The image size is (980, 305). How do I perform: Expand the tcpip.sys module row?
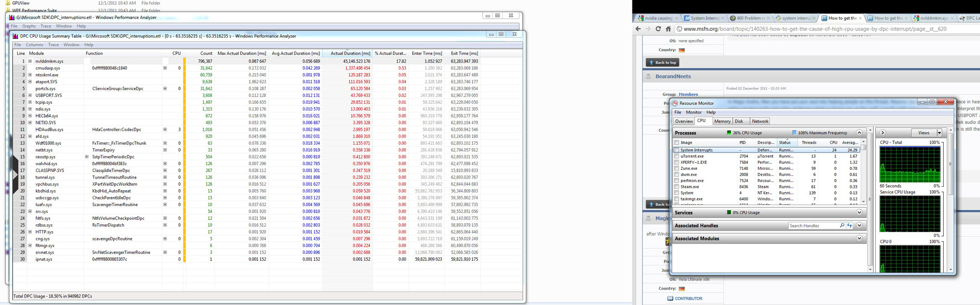(30, 102)
